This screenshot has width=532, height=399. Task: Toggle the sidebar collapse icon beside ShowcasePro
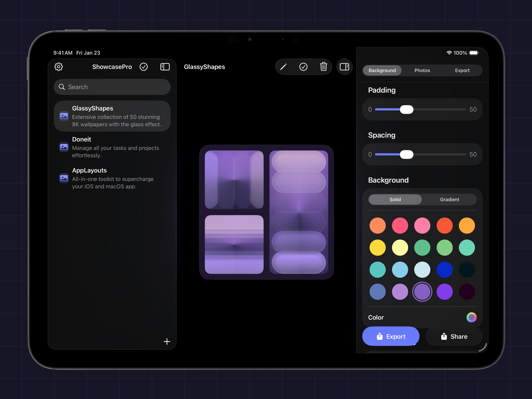pos(165,67)
